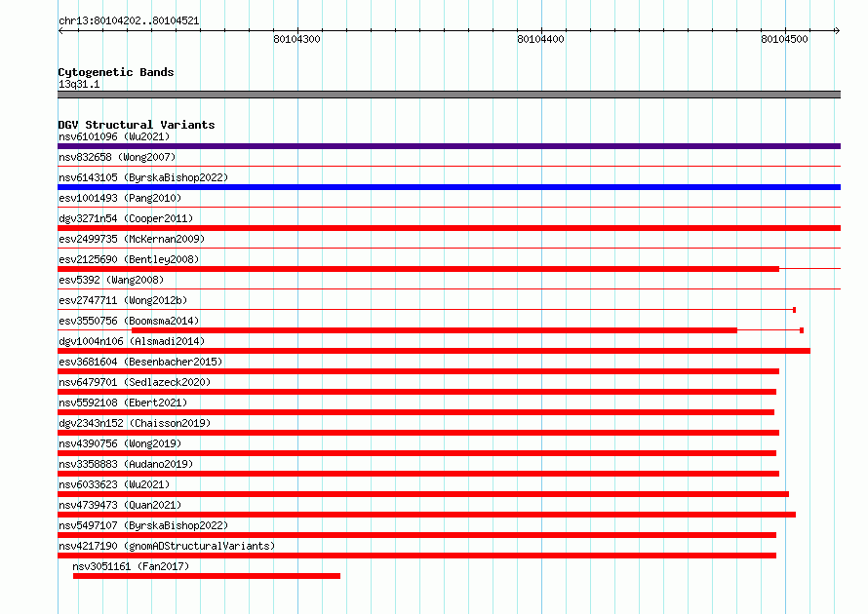Select the esv2125690 thick red bar
868x614 pixels.
(418, 269)
